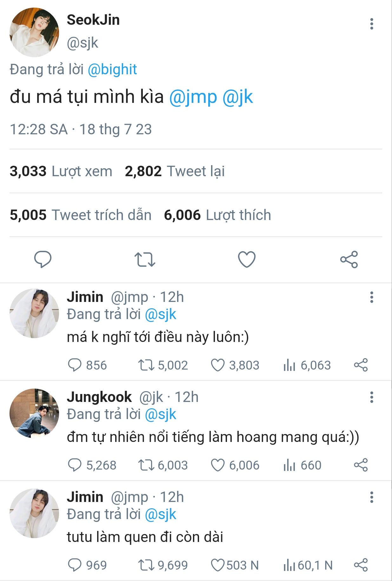
Task: Open more options on SeokJin's tweet
Action: coord(371,24)
